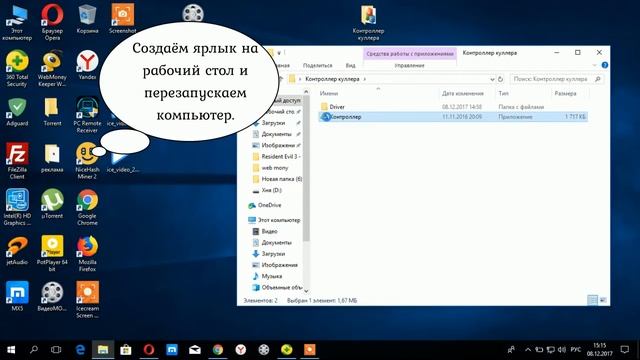Sort files by Дата изменения column
The image size is (640, 360).
[462, 93]
